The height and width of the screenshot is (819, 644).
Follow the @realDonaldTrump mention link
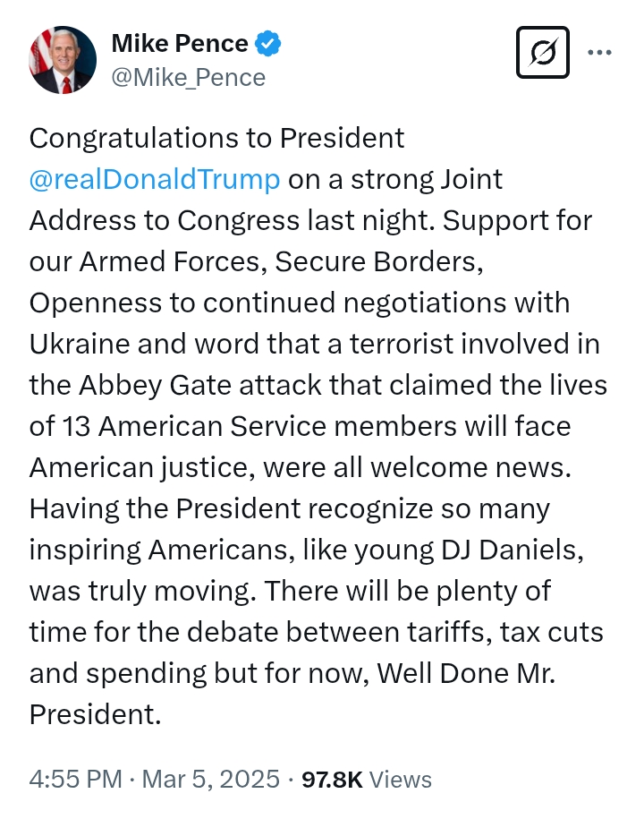coord(155,179)
